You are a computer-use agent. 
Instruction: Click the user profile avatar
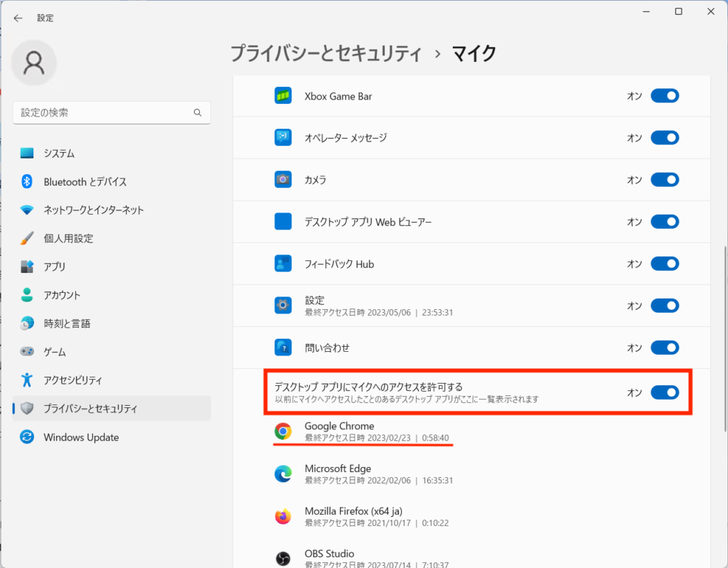34,63
